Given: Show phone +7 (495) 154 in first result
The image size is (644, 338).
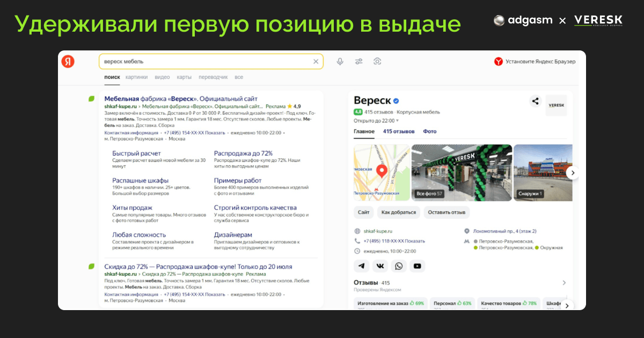Looking at the screenshot, I should coord(195,132).
